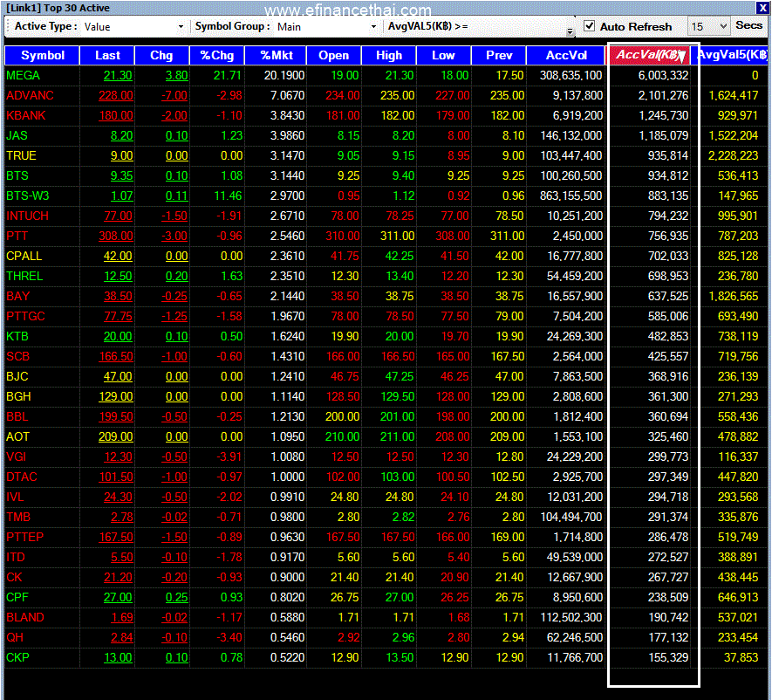This screenshot has width=772, height=700.
Task: Click BTS symbol in the list
Action: pos(17,175)
